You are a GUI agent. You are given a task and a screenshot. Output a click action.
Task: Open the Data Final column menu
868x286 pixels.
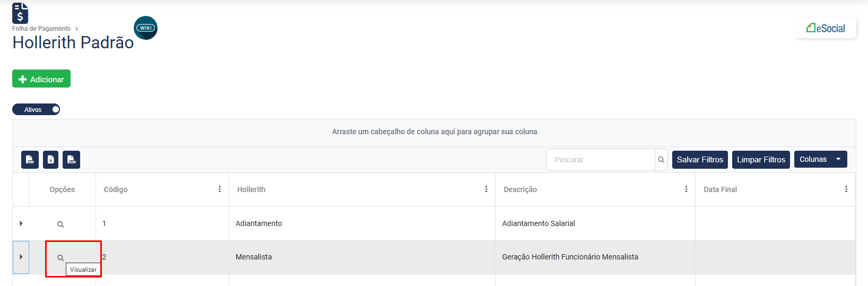pos(846,189)
